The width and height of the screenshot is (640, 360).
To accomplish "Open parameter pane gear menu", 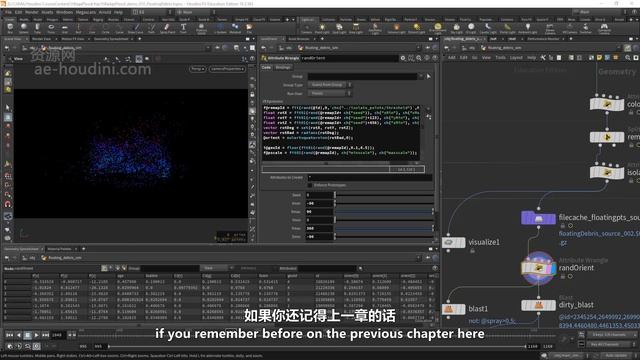I will (x=403, y=58).
